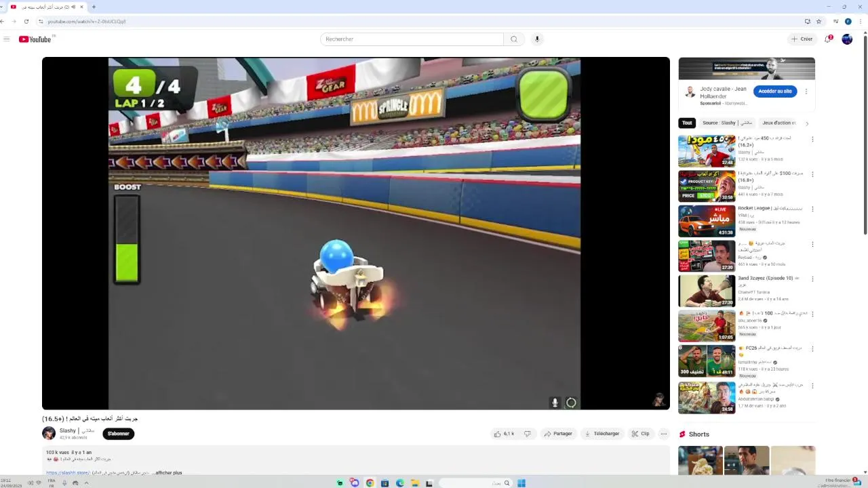
Task: Open options for Jody cavalie ad
Action: pos(806,91)
